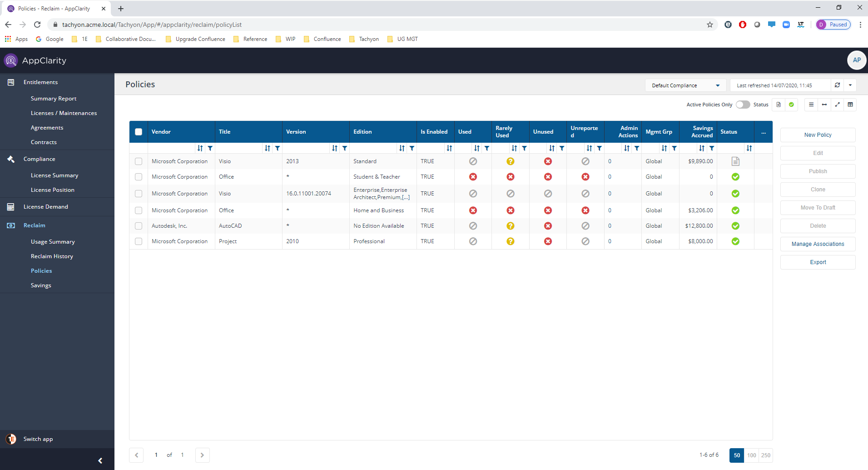Open Summary Report in sidebar
Screen dimensions: 868x470
54,99
